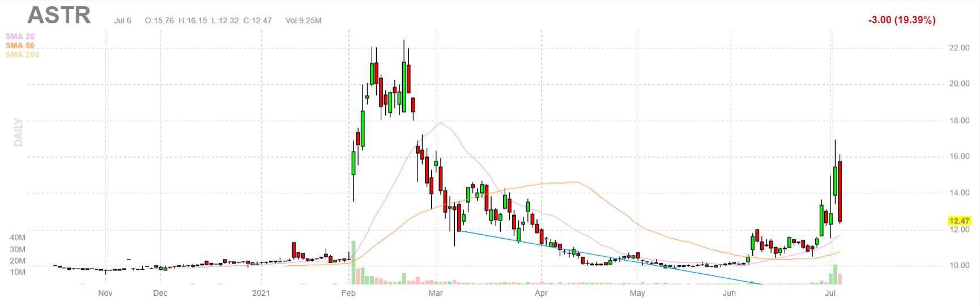Click the Nov date axis label
Viewport: 980px width, 306px height.
coord(105,293)
